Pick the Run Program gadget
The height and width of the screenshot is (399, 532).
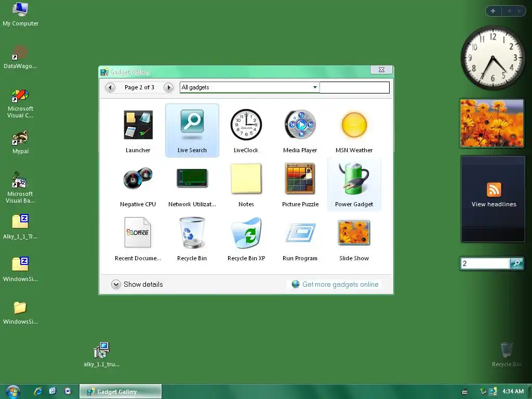(x=300, y=232)
